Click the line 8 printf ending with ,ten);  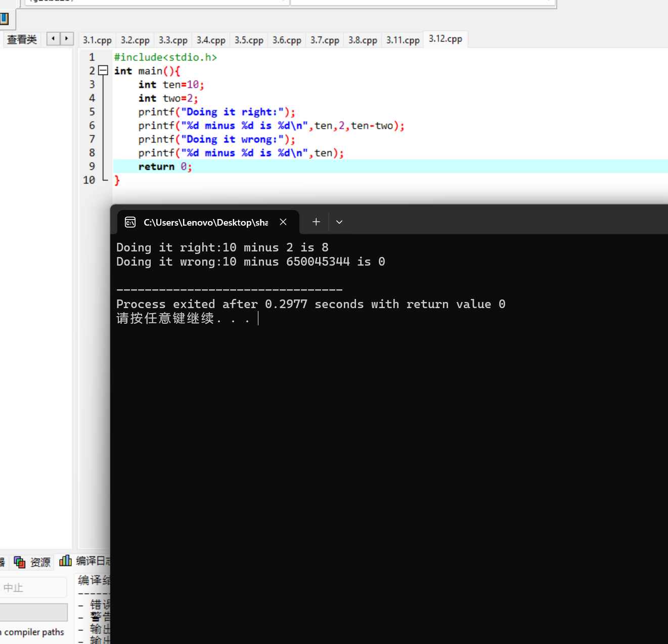pos(241,153)
